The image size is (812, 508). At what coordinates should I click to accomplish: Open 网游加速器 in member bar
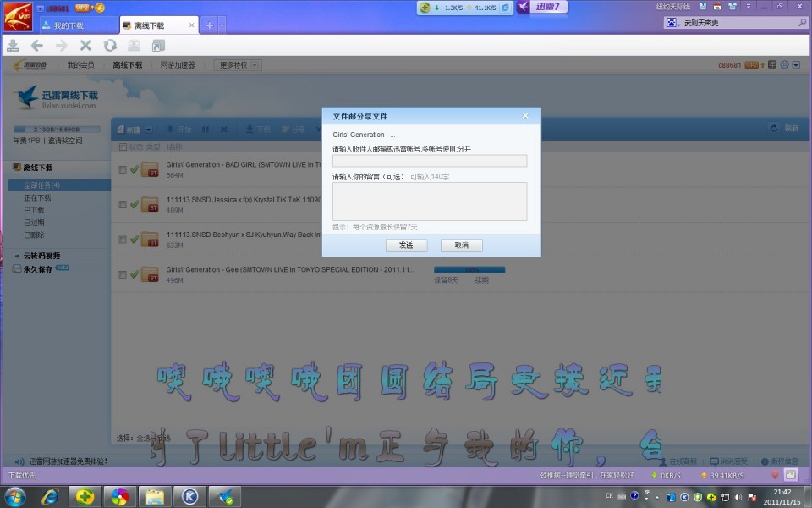pyautogui.click(x=178, y=65)
